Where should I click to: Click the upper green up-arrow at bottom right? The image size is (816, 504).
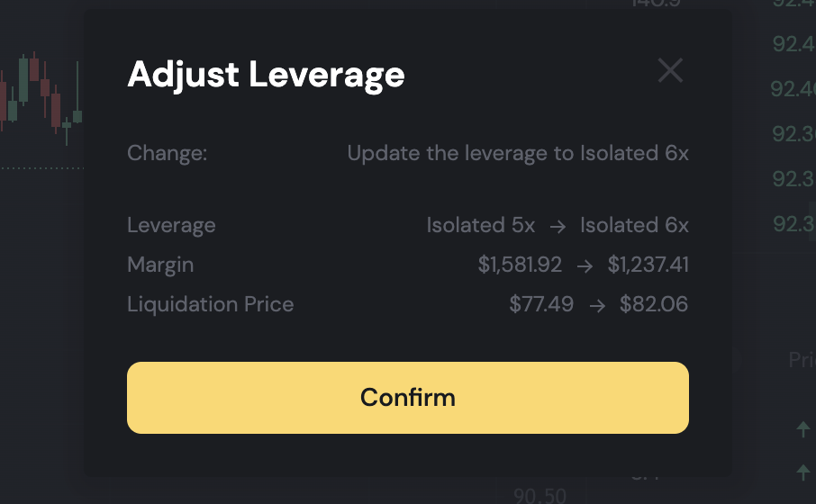pyautogui.click(x=803, y=430)
